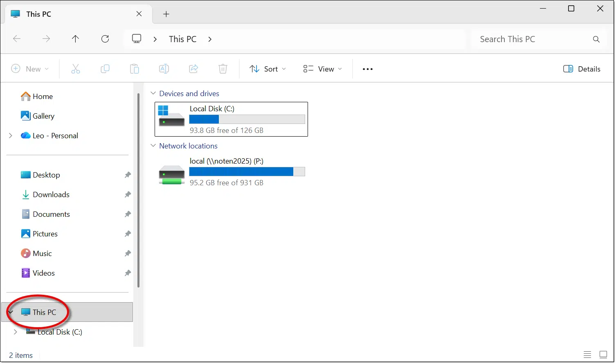Expand the Leo - Personal OneDrive node
Image resolution: width=616 pixels, height=364 pixels.
point(11,136)
